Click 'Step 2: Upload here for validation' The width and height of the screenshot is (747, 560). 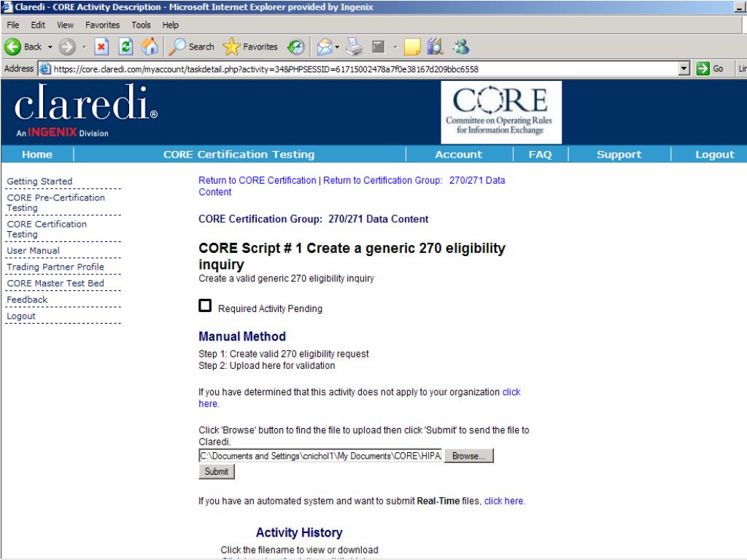tap(267, 366)
